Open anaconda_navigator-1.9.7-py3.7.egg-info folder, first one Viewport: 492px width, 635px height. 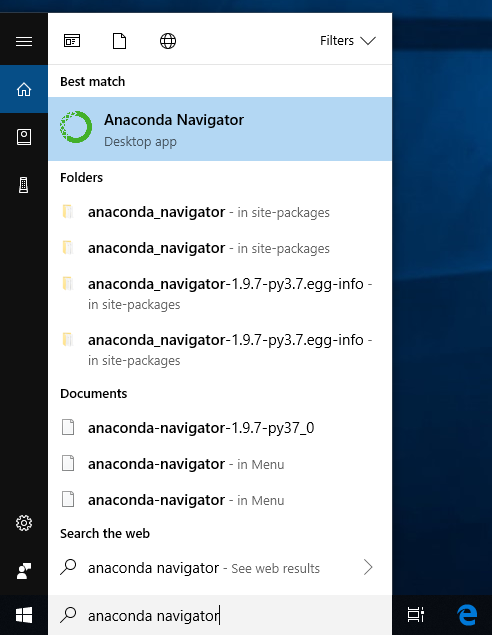click(x=220, y=294)
